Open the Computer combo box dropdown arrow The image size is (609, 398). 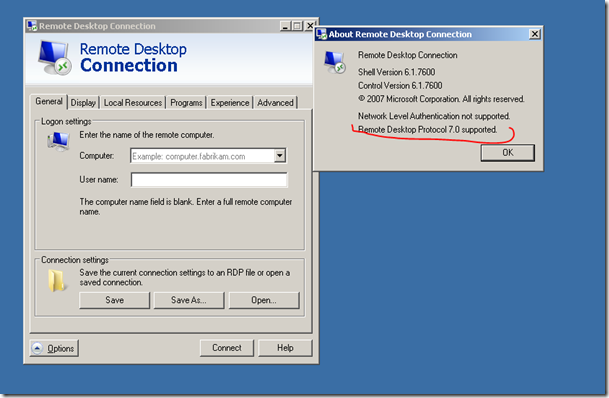point(280,156)
